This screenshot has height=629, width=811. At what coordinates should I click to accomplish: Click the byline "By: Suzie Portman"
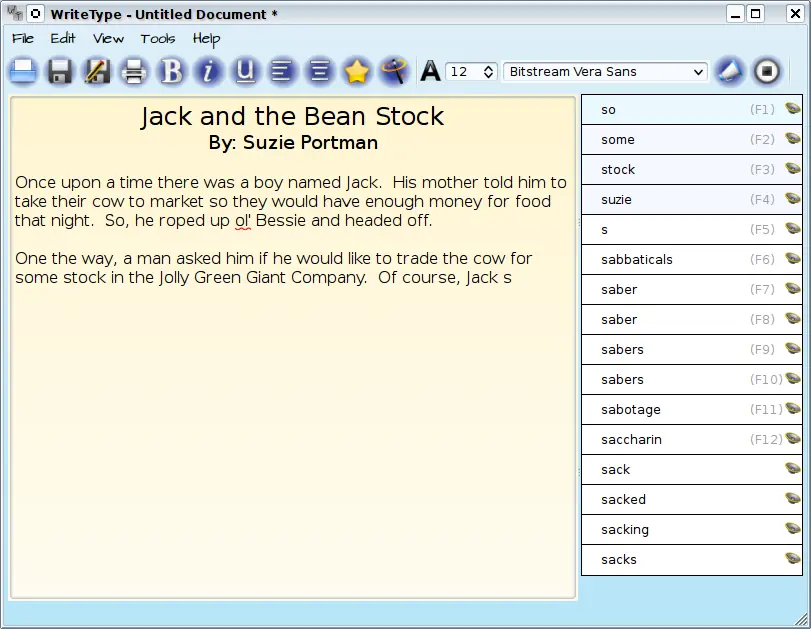coord(293,143)
